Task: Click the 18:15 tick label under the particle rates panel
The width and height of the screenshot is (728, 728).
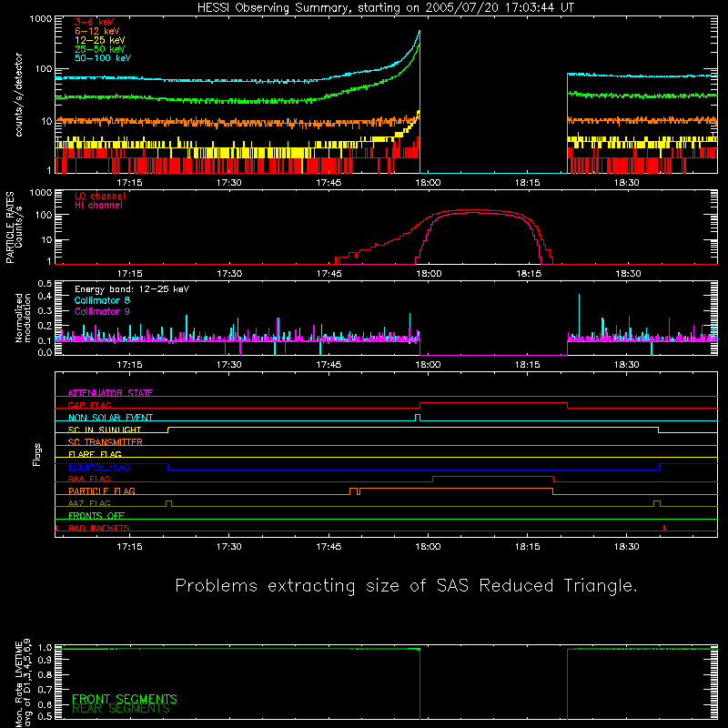Action: pyautogui.click(x=529, y=274)
